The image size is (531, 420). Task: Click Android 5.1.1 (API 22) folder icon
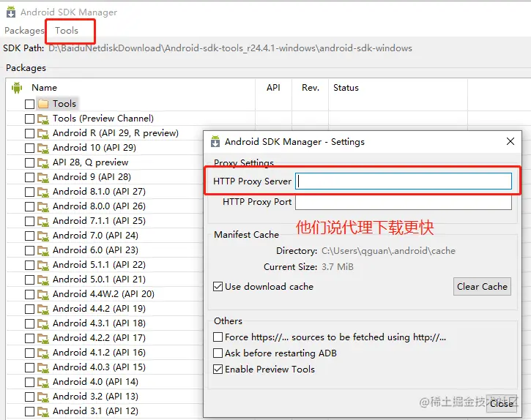pyautogui.click(x=43, y=265)
